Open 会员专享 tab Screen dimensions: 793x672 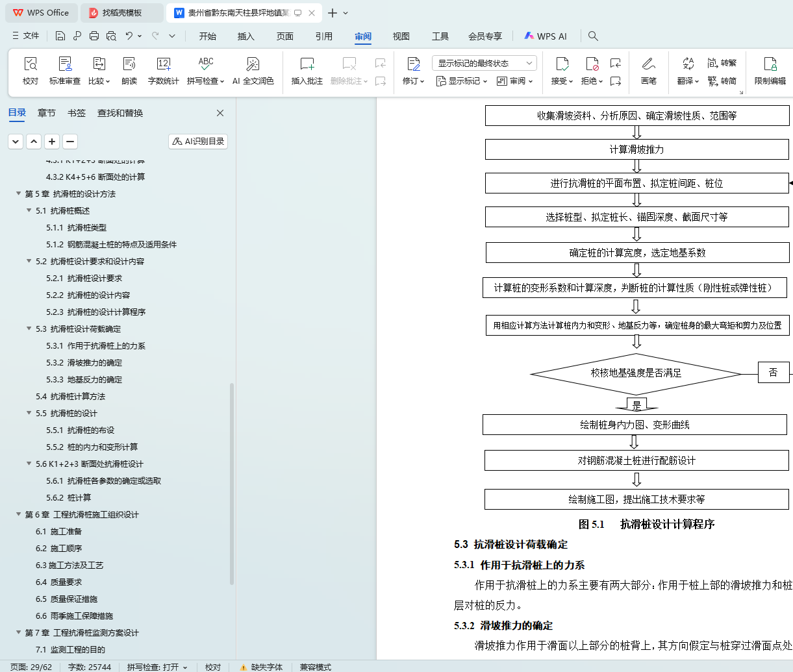(485, 36)
